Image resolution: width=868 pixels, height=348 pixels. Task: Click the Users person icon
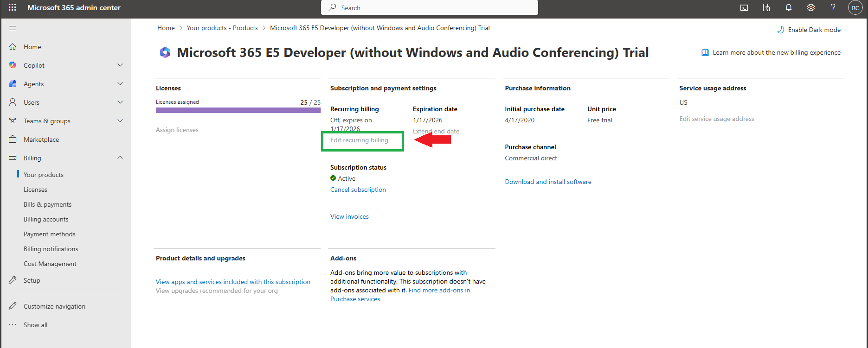pyautogui.click(x=13, y=102)
